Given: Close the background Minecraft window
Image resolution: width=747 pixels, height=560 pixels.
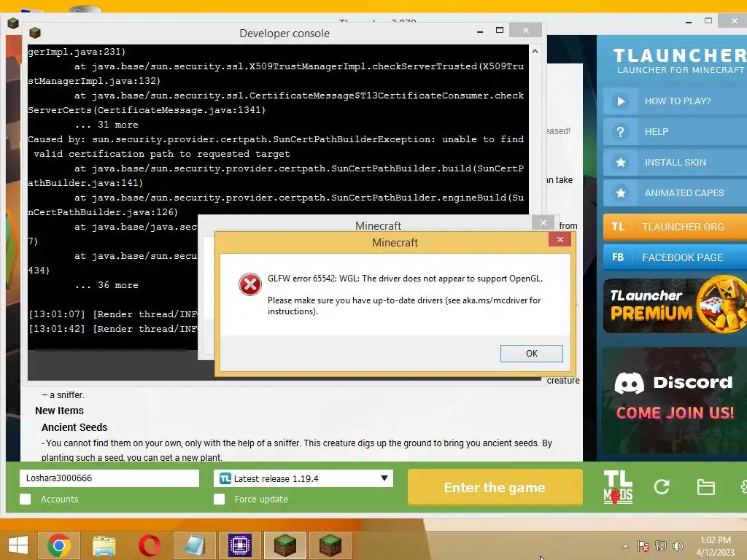Looking at the screenshot, I should click(543, 222).
